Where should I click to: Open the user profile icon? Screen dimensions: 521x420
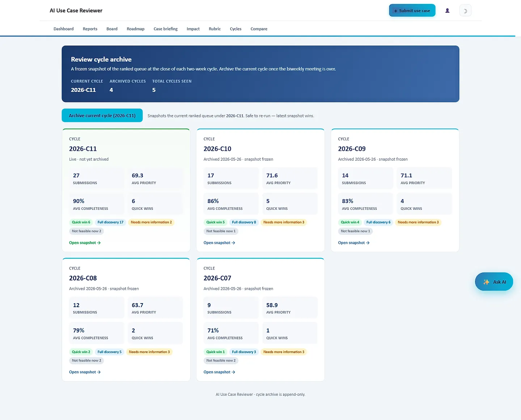447,10
